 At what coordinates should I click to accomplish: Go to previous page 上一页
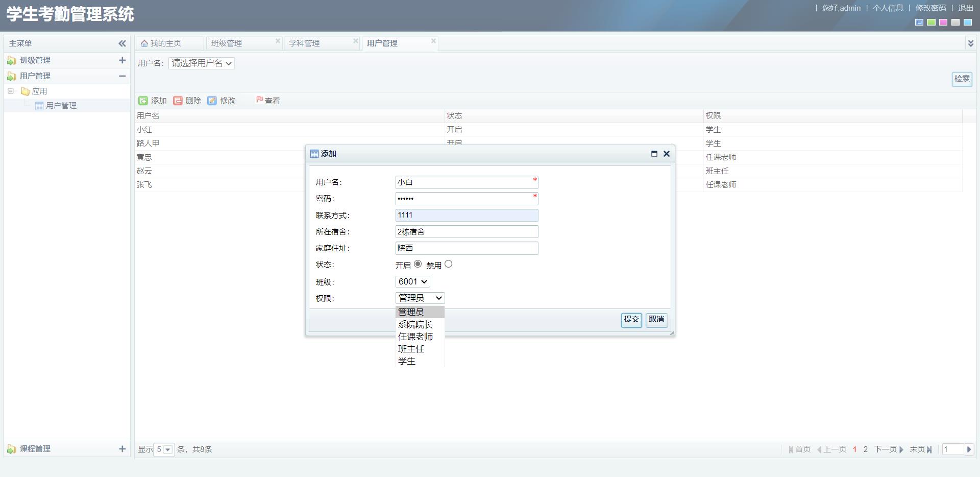click(x=831, y=449)
